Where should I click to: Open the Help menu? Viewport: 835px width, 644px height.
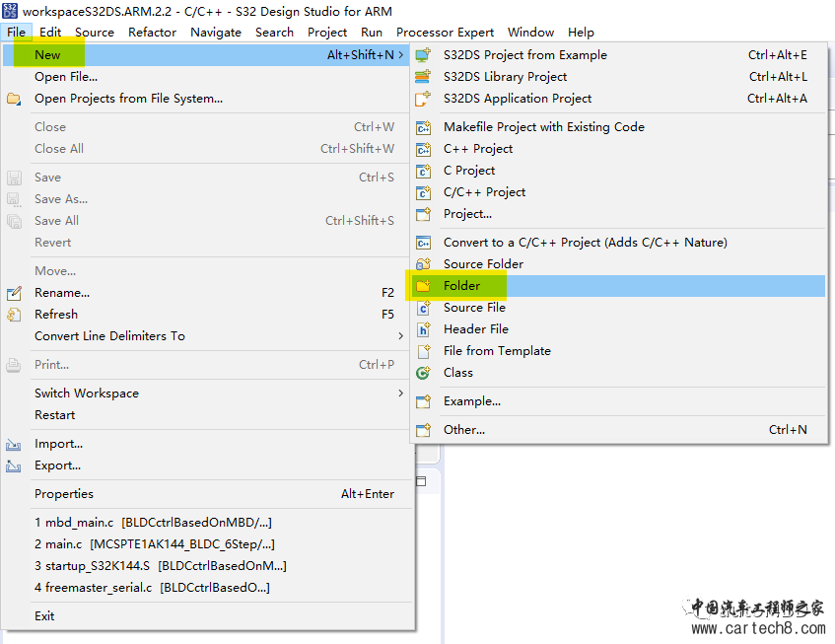[x=581, y=33]
